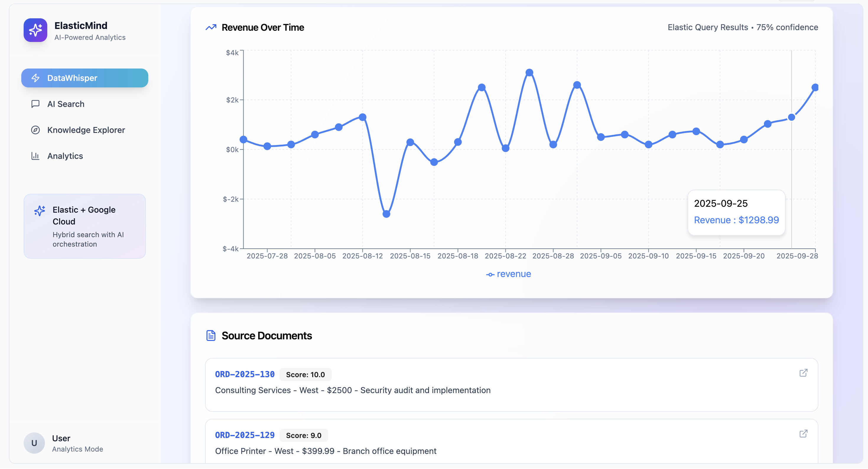Image resolution: width=868 pixels, height=469 pixels.
Task: Select the DataWhisper navigation button
Action: (x=84, y=78)
